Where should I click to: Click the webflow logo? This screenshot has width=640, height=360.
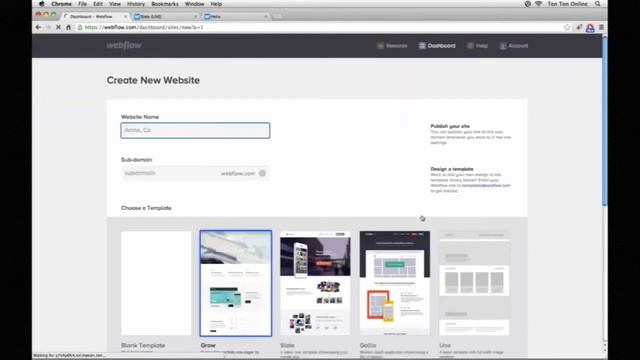tap(124, 45)
